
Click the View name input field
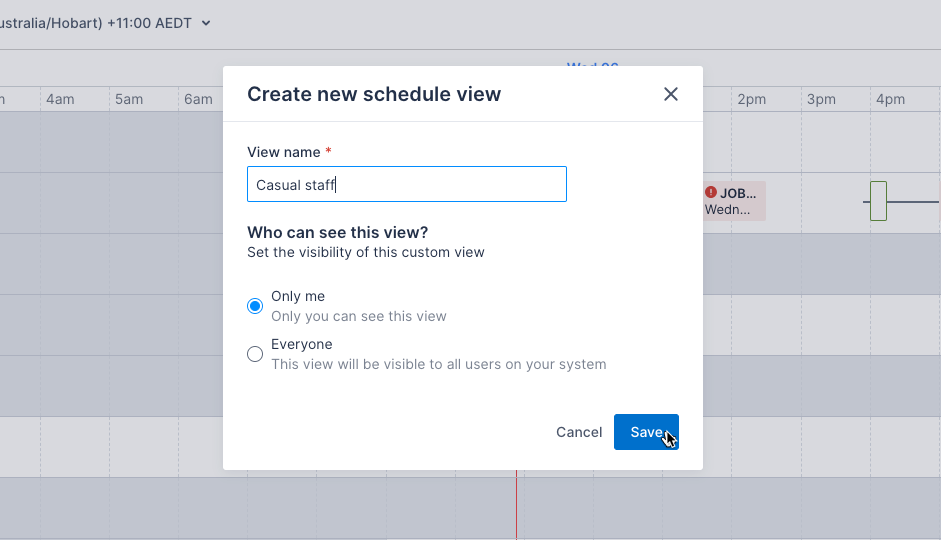[407, 184]
